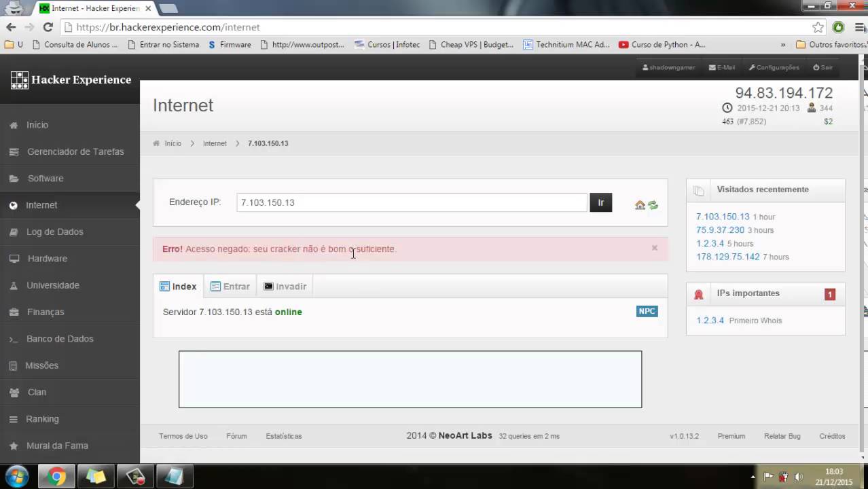Click the browser back arrow
Viewport: 868px width, 489px height.
[11, 27]
